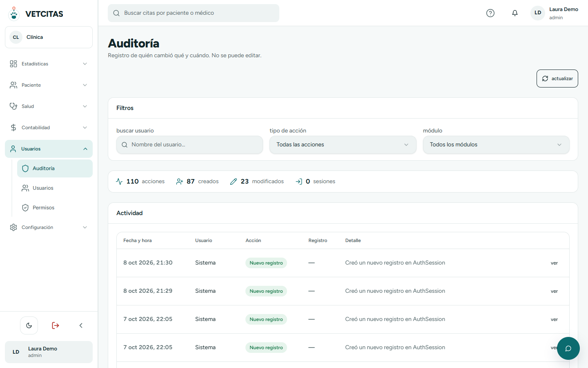Open Usuarios submenu item

click(55, 188)
